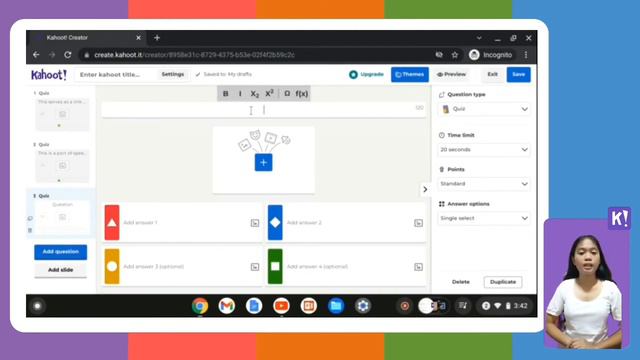
Task: Click the Upgrade button
Action: [367, 74]
